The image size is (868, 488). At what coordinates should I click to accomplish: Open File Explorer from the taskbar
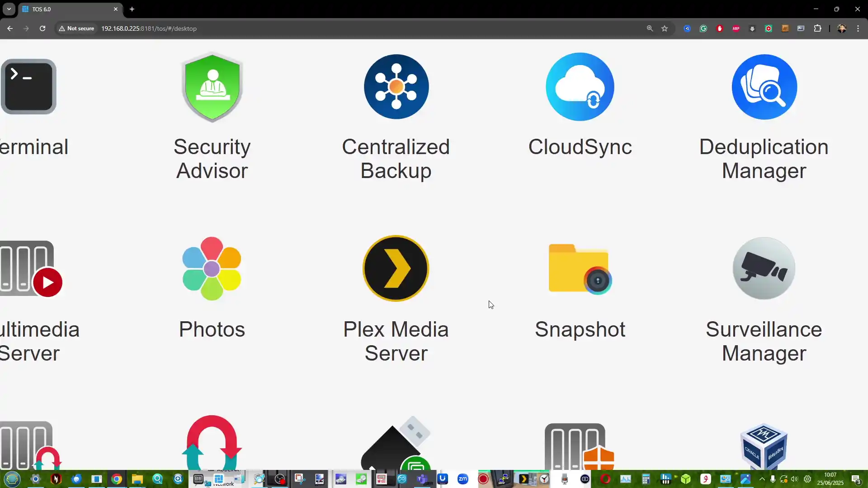[137, 479]
